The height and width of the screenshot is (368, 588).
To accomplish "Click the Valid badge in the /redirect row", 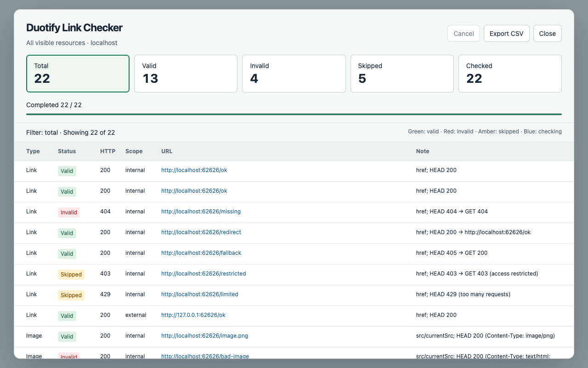I will 67,233.
